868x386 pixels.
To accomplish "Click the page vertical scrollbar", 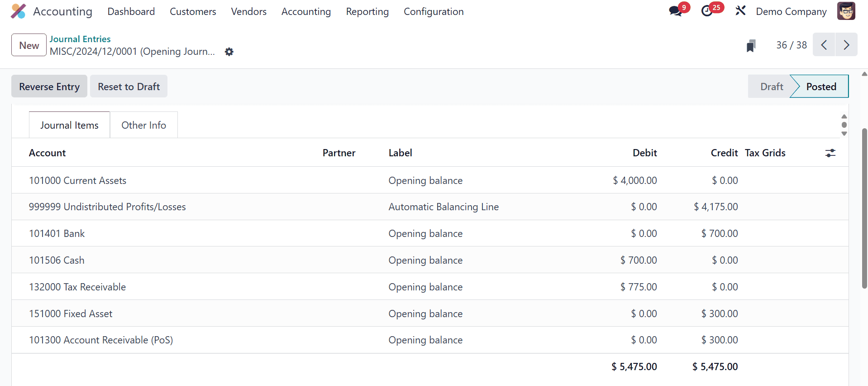I will (x=864, y=208).
